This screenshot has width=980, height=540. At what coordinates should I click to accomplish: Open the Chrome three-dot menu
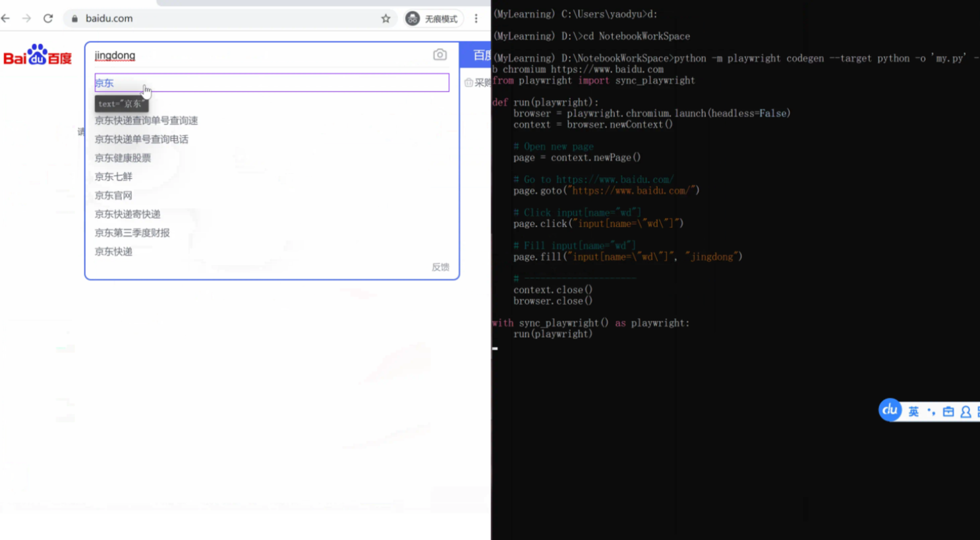(x=476, y=18)
